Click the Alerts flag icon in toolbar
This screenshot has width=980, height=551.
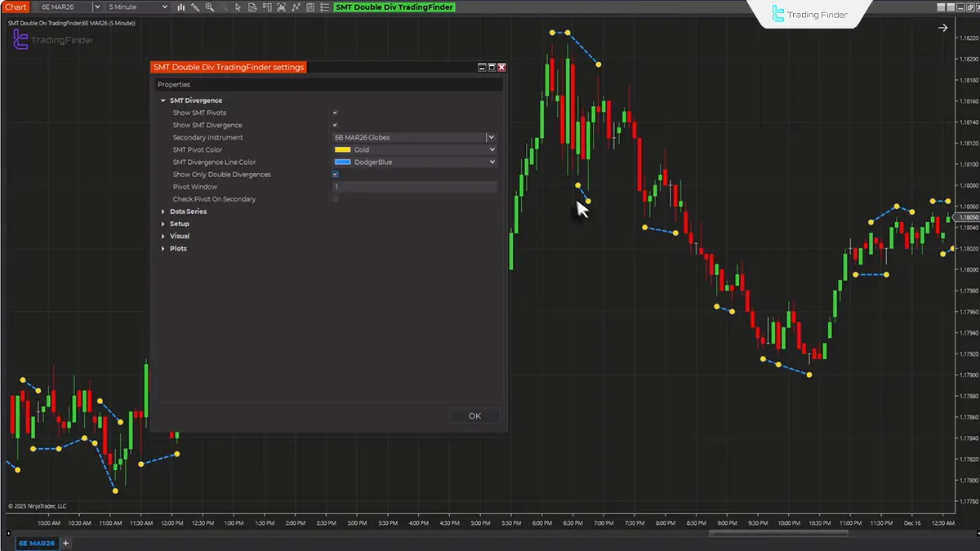point(268,7)
